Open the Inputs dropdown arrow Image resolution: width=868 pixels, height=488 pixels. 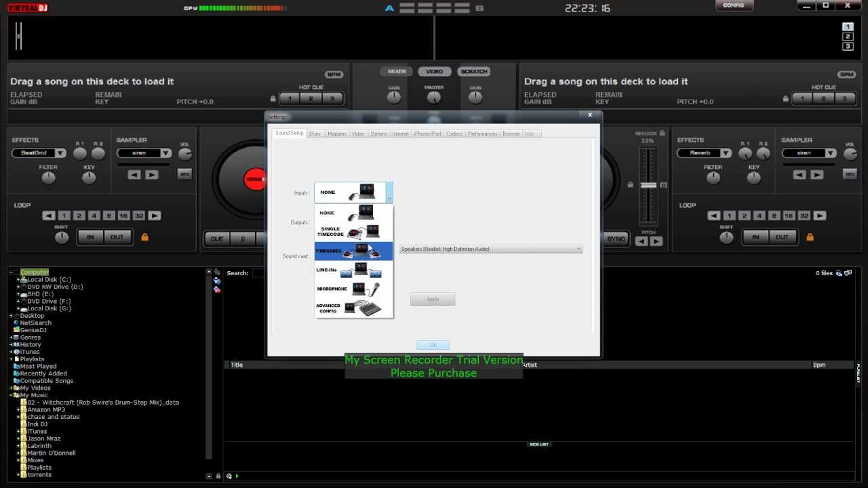pyautogui.click(x=389, y=193)
